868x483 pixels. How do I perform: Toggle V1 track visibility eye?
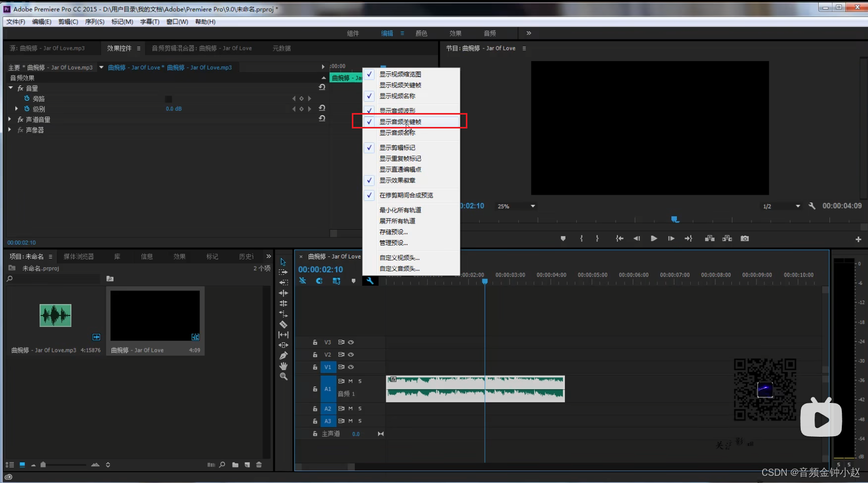coord(351,367)
